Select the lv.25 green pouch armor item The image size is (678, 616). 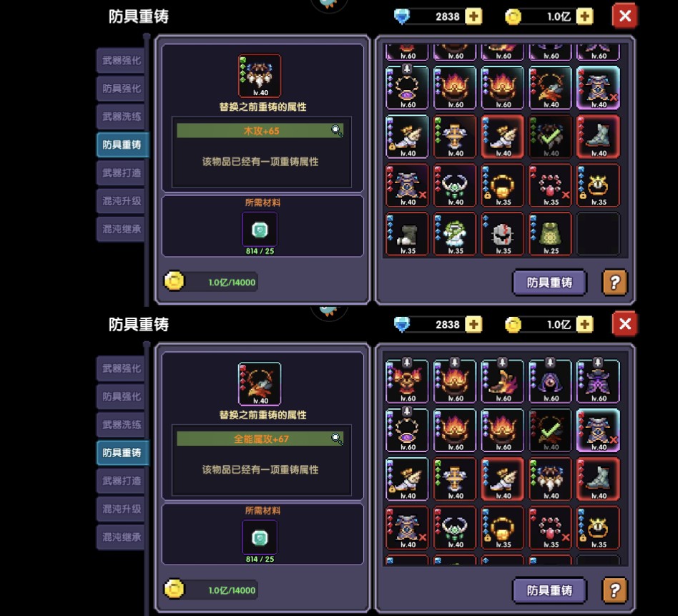coord(551,234)
